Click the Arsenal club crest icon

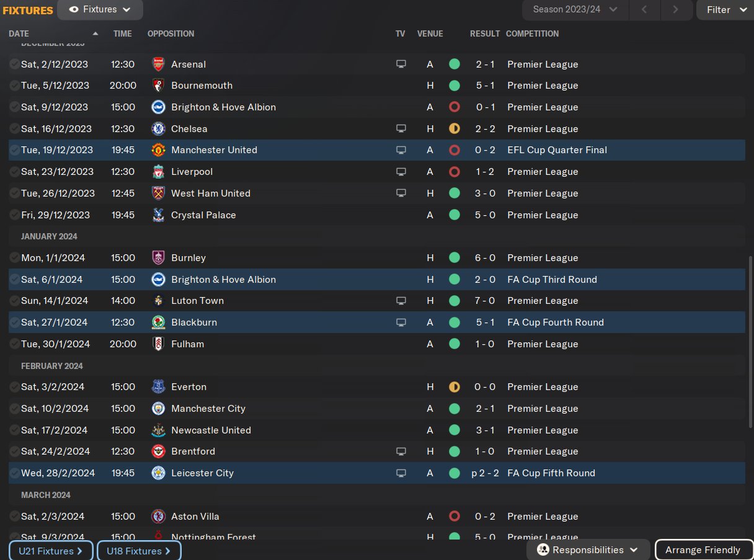158,64
